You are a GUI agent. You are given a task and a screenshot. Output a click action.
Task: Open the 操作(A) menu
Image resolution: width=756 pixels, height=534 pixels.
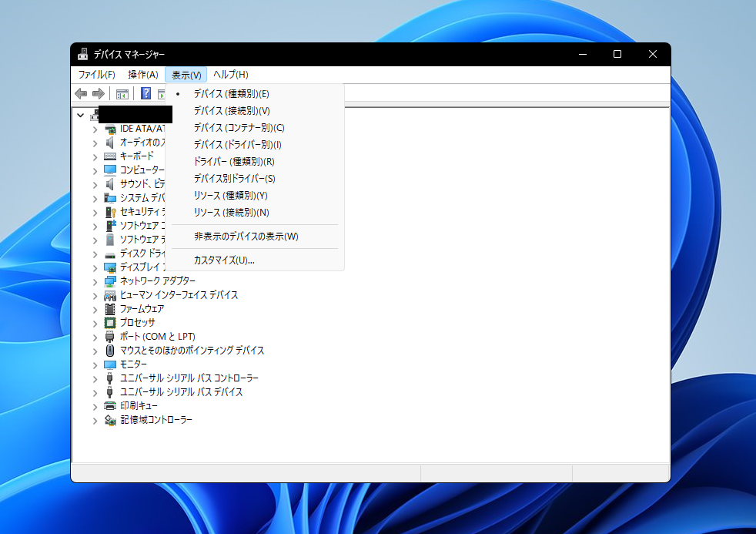(142, 75)
